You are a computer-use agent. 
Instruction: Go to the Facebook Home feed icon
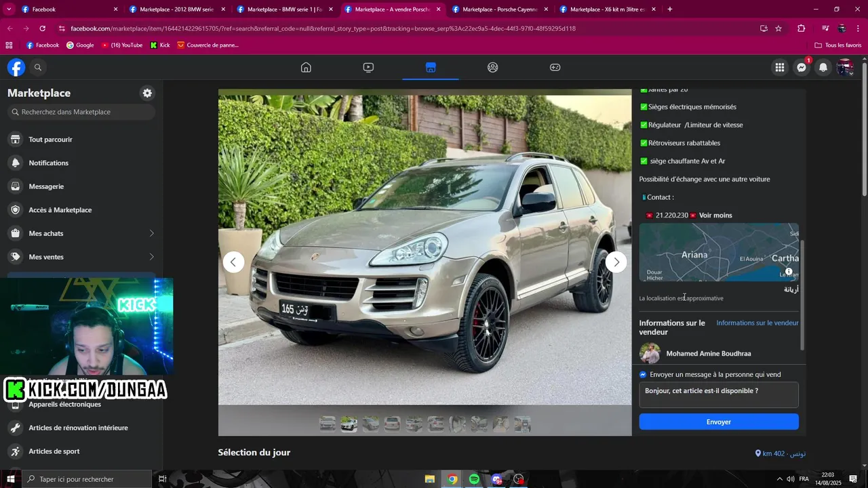(306, 67)
